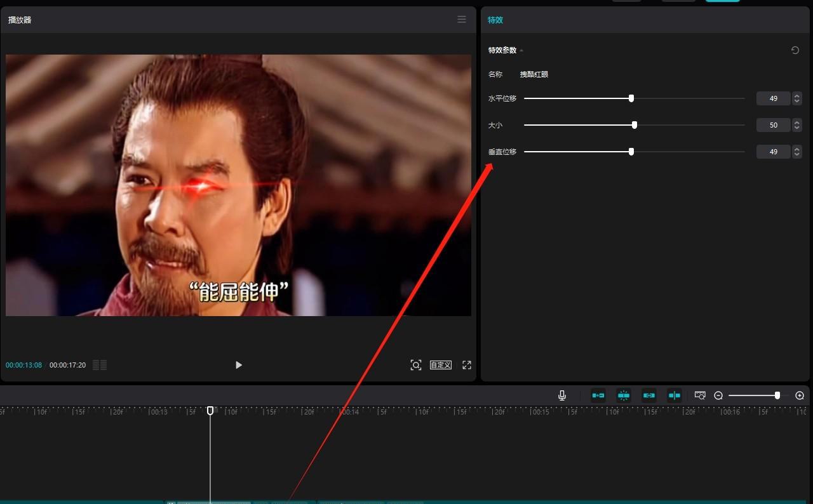Toggle auto snapping on the timeline

pos(624,395)
